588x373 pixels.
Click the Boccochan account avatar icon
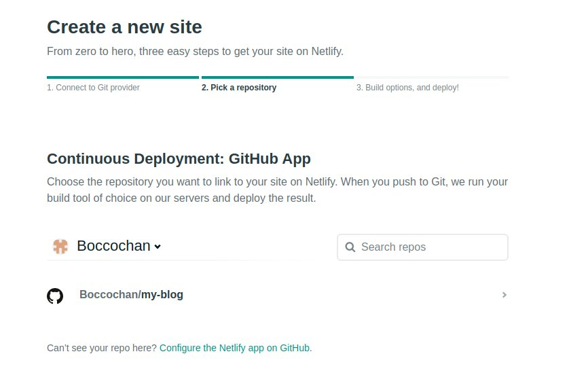coord(60,247)
